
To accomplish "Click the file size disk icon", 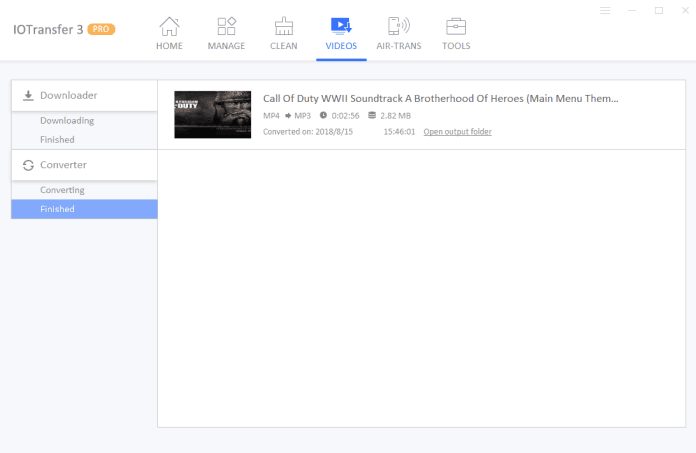I will tap(372, 115).
